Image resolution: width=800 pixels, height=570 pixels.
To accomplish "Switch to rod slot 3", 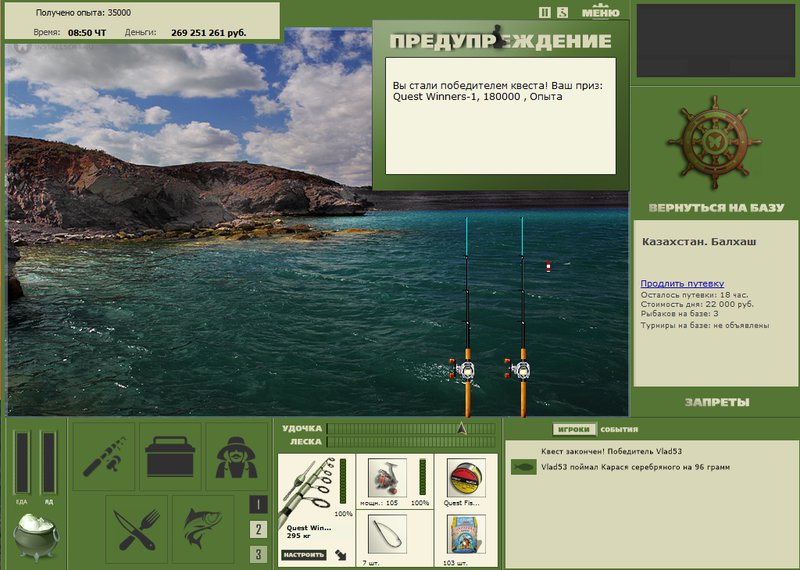I will (x=258, y=554).
